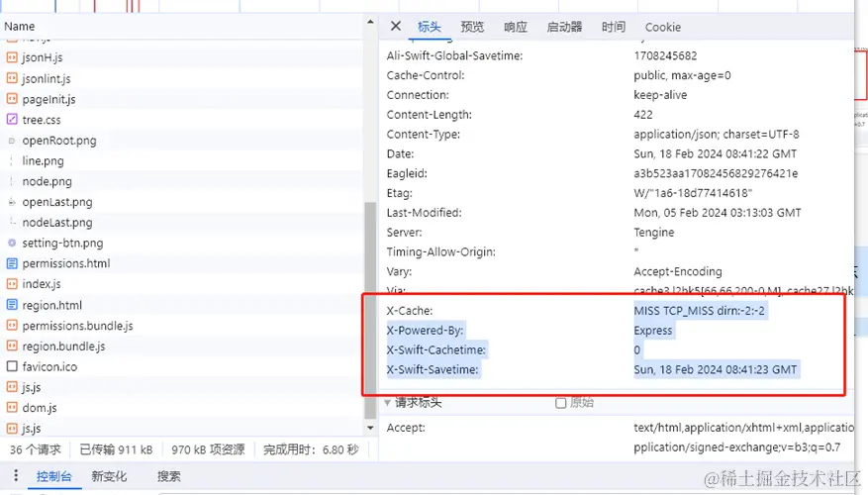Click the Server value Tengine
The width and height of the screenshot is (868, 495).
click(x=654, y=232)
